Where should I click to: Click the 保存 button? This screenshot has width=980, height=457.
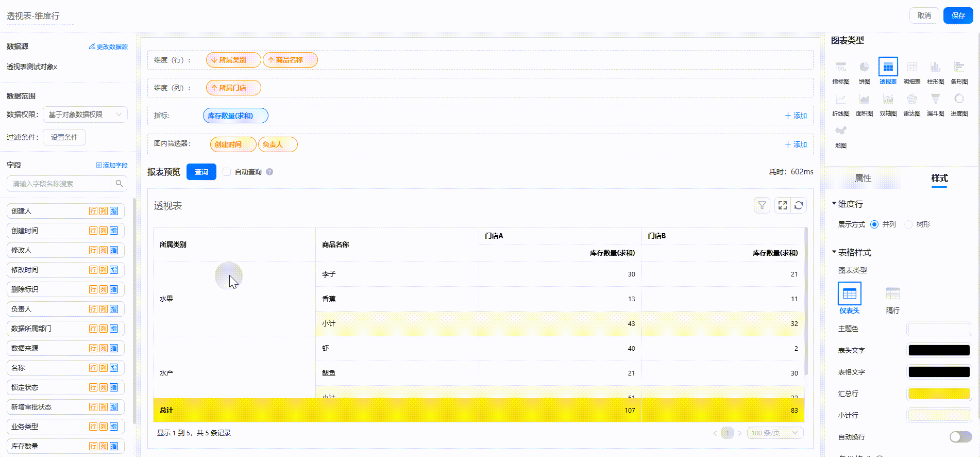click(x=958, y=15)
